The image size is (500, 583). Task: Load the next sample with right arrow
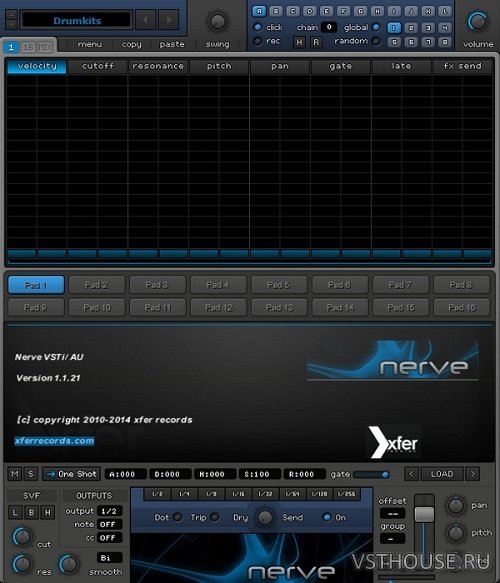[473, 474]
